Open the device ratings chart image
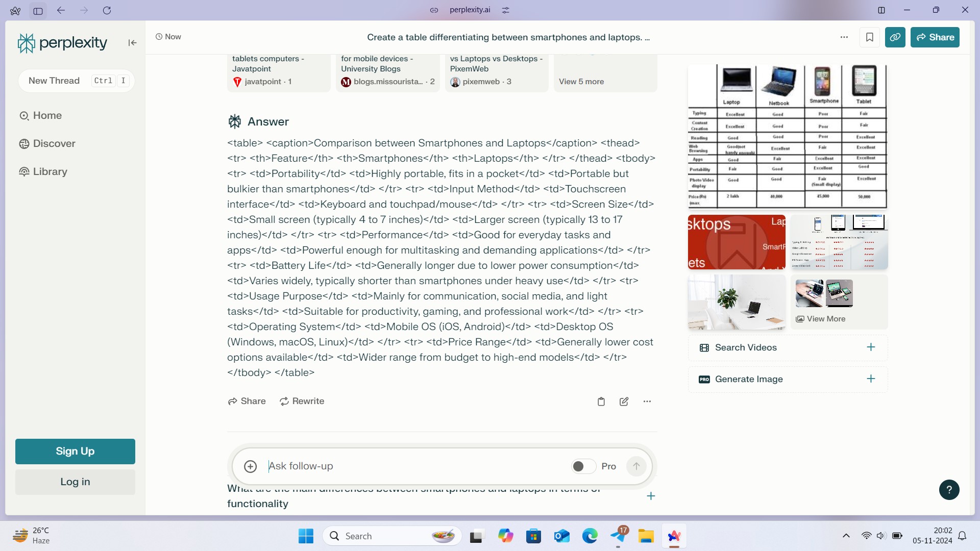Viewport: 980px width, 551px height. tap(839, 242)
